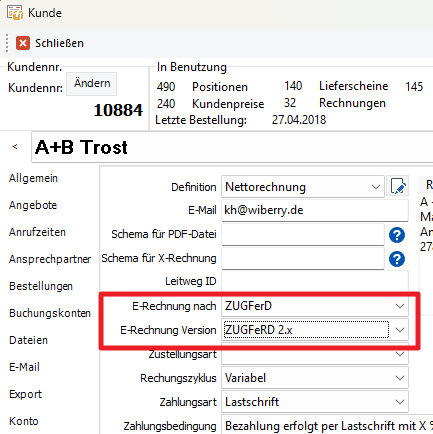Show help for Schema für PDF-Datei
Viewport: 433px width, 434px height.
[397, 235]
